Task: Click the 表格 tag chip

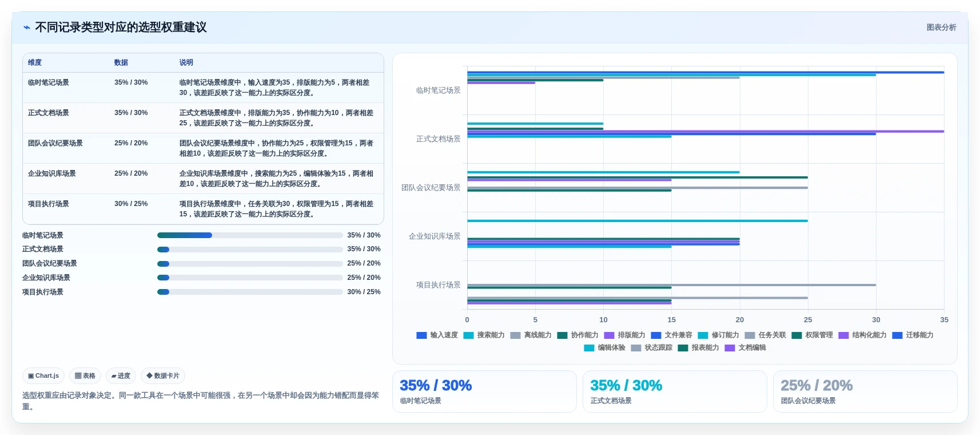Action: coord(85,376)
